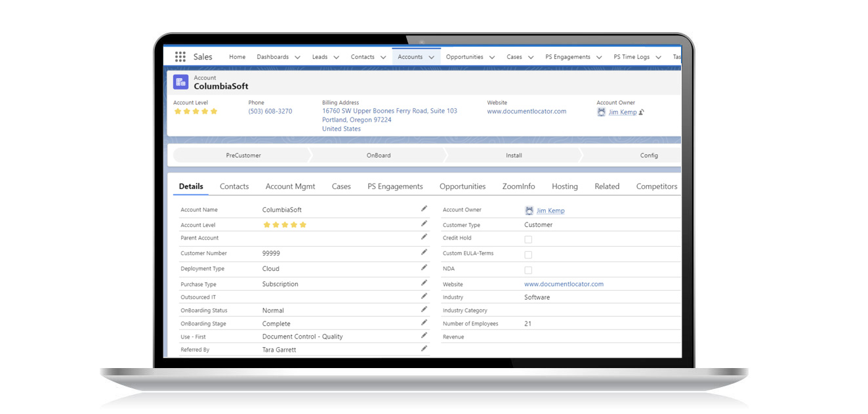Click Referred By value Tara Garrett
The image size is (868, 414).
(279, 350)
